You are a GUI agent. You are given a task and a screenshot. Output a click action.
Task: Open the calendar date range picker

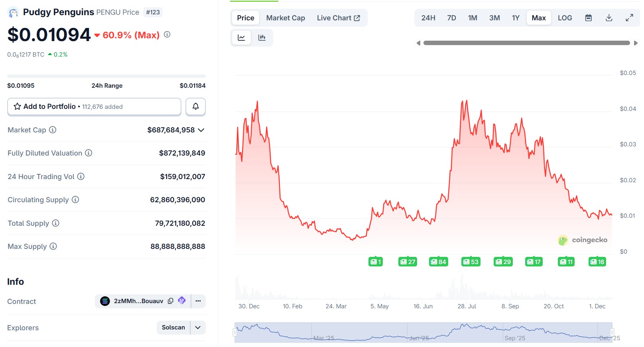coord(588,18)
